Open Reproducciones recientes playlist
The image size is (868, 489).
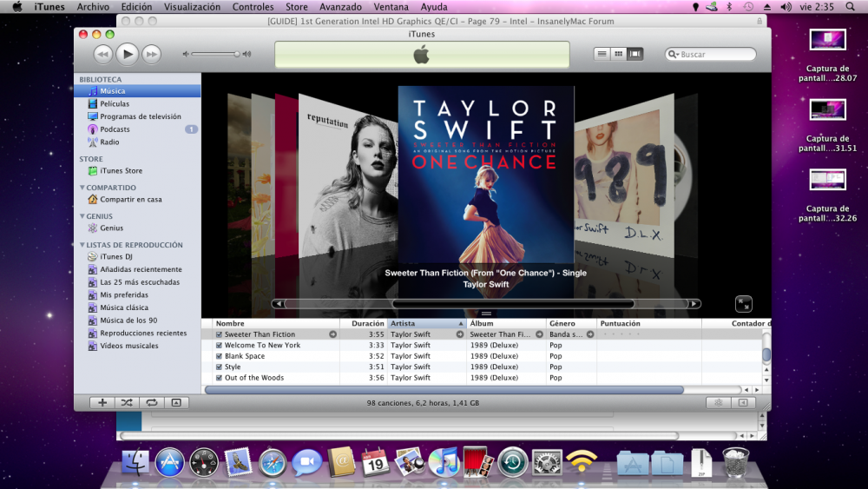pyautogui.click(x=137, y=333)
